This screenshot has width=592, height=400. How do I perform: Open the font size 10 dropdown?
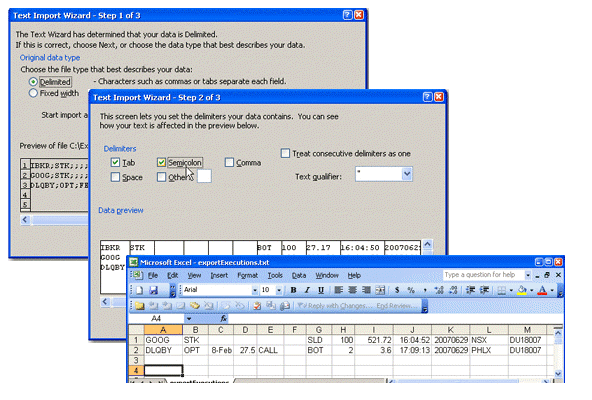click(x=279, y=290)
